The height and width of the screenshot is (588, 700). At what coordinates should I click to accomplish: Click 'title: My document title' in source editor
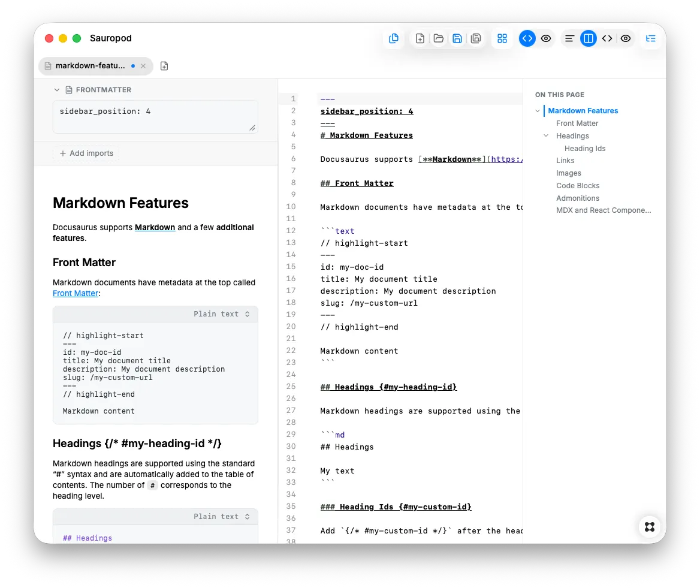379,279
